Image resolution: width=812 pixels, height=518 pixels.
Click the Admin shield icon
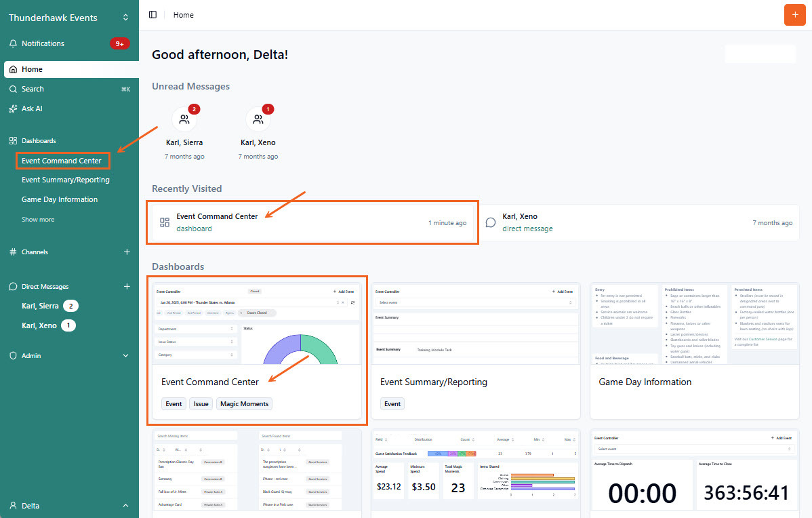[x=13, y=356]
